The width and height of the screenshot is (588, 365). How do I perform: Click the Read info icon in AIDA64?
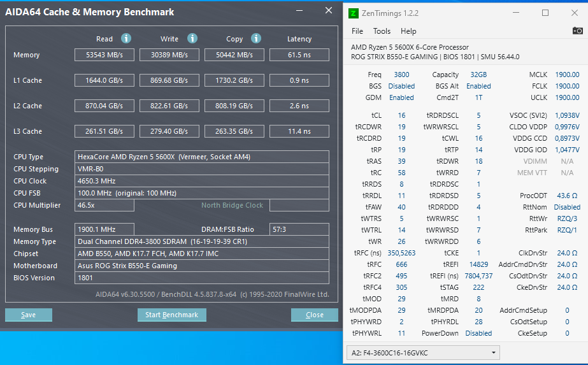tap(126, 38)
